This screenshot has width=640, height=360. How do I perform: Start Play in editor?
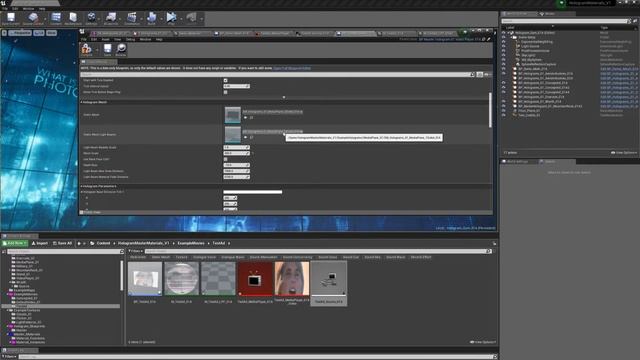(x=171, y=18)
